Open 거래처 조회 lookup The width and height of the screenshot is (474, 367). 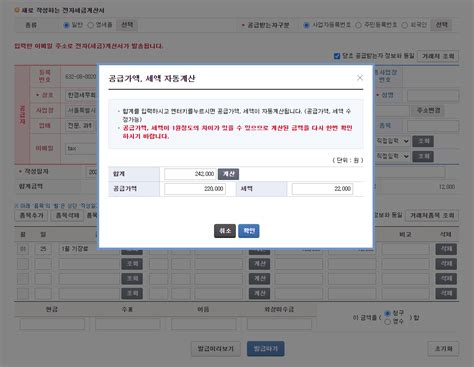coord(438,56)
